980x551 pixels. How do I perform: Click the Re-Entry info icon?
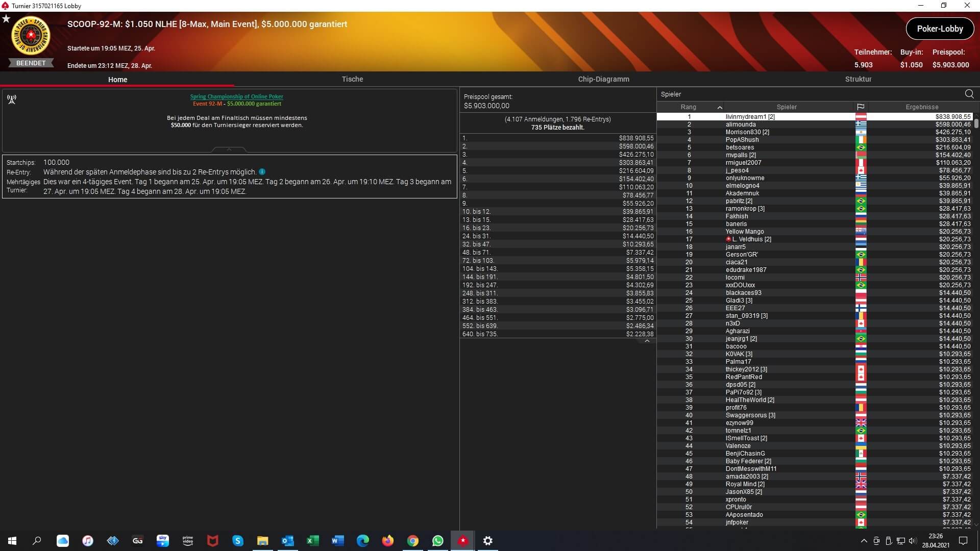(262, 172)
